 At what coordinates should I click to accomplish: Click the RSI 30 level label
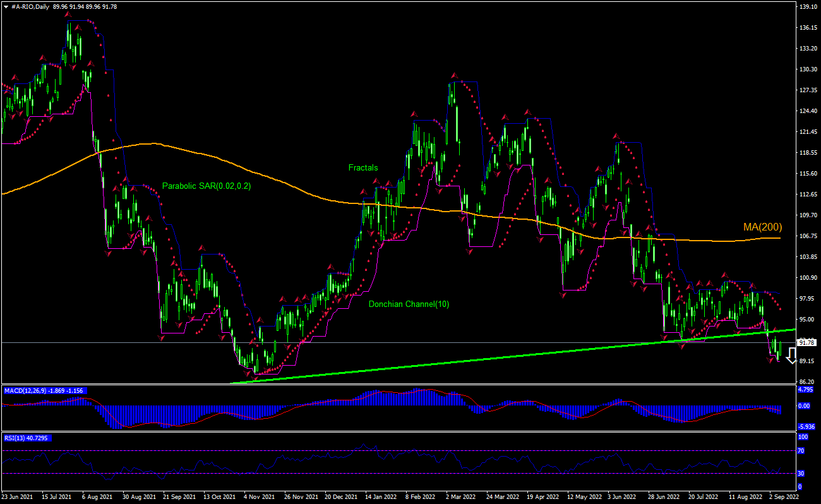[801, 474]
